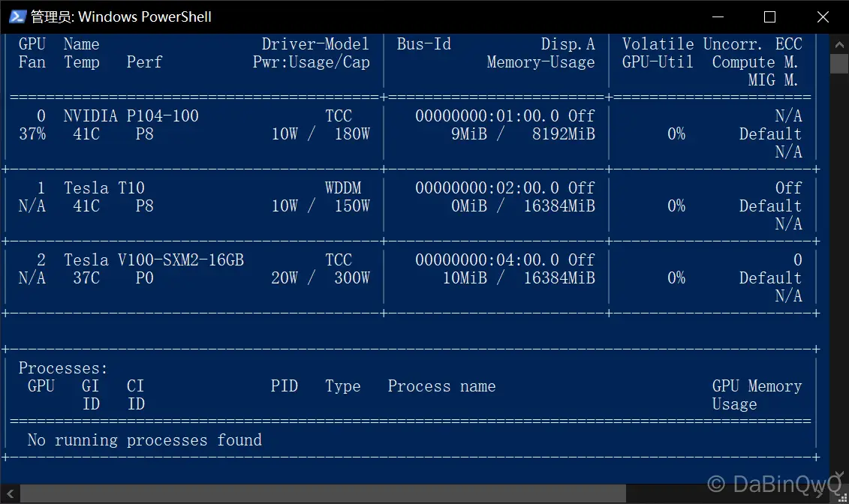Click the 'Type' column header
This screenshot has width=849, height=504.
(x=343, y=385)
